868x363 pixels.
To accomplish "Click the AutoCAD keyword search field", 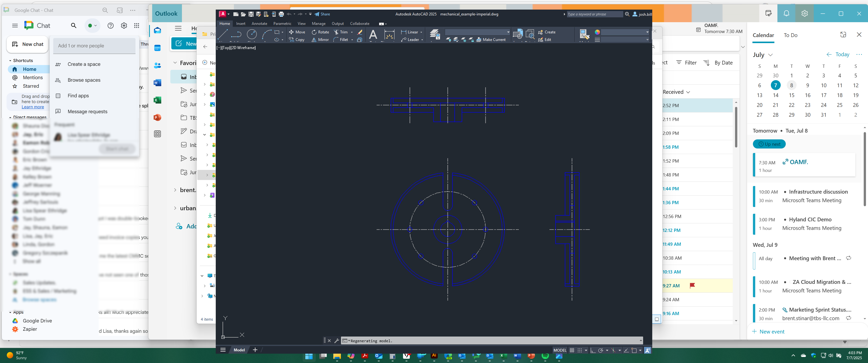I will [595, 14].
